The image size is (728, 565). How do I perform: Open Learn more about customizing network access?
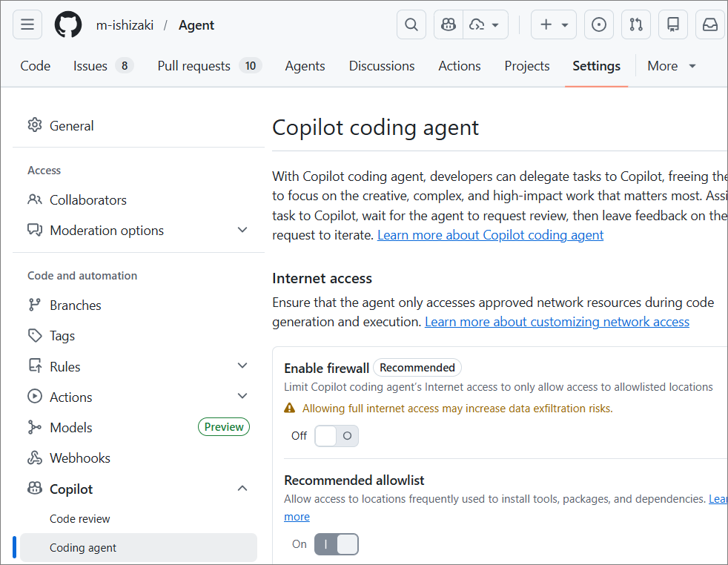click(x=557, y=322)
